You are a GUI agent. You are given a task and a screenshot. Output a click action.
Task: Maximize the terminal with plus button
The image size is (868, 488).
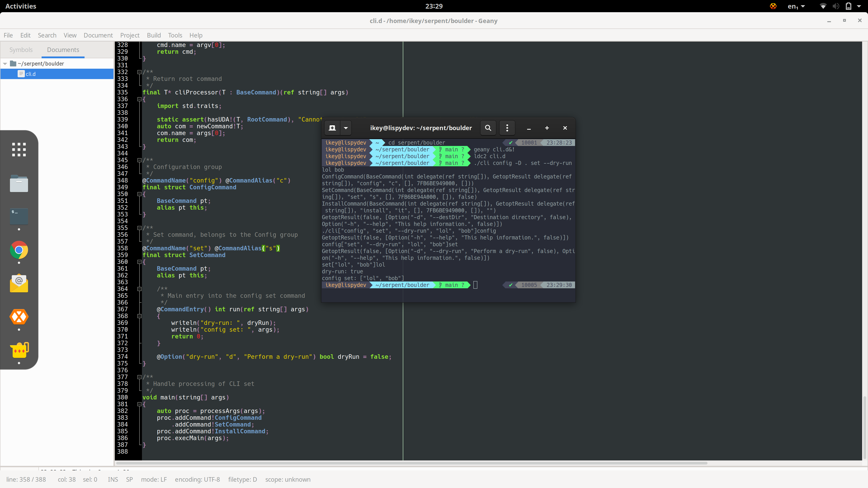coord(547,128)
